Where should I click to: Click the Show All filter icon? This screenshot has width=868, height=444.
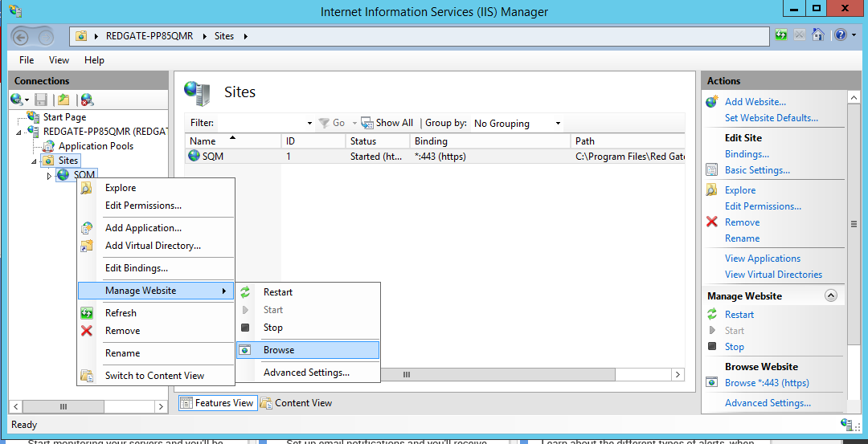coord(367,123)
